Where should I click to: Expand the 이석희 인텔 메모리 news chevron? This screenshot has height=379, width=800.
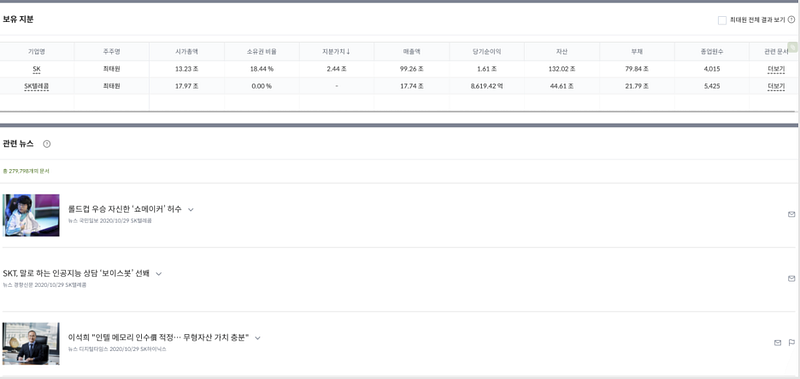pos(258,338)
